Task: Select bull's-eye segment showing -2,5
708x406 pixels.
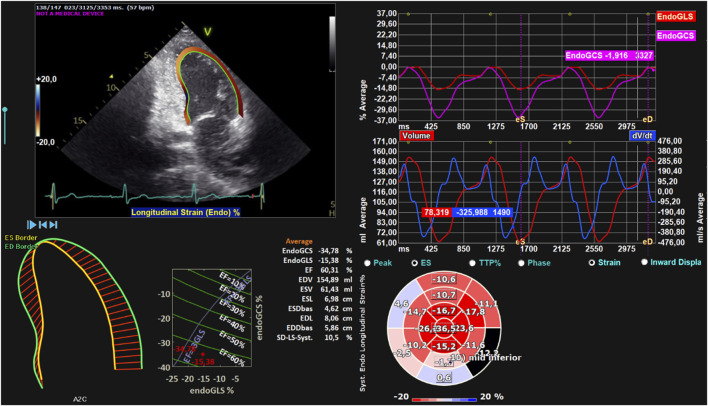Action: click(401, 354)
